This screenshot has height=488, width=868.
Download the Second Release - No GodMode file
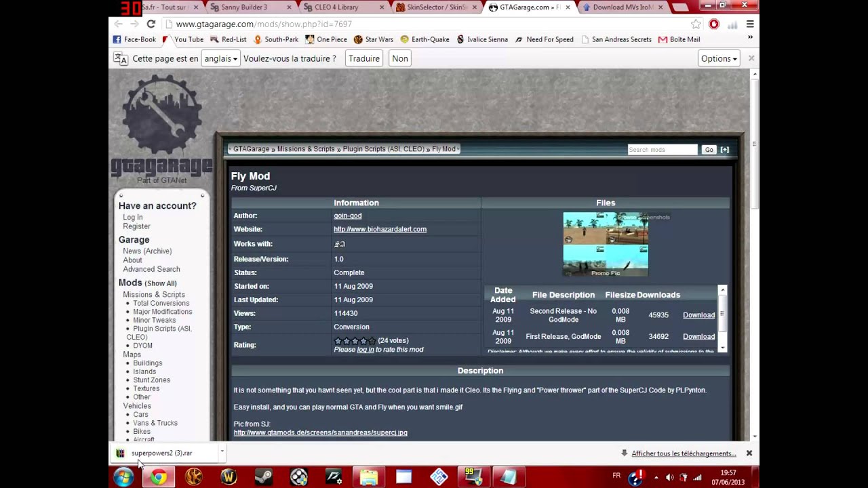[698, 315]
